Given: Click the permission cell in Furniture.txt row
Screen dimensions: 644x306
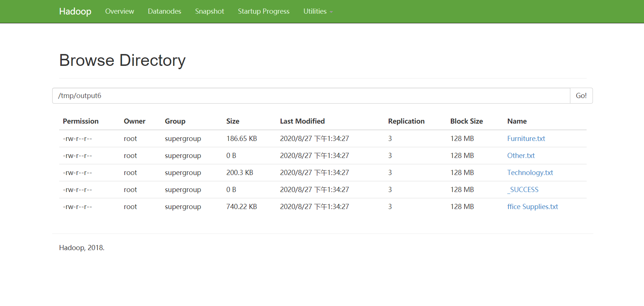Looking at the screenshot, I should pos(77,139).
